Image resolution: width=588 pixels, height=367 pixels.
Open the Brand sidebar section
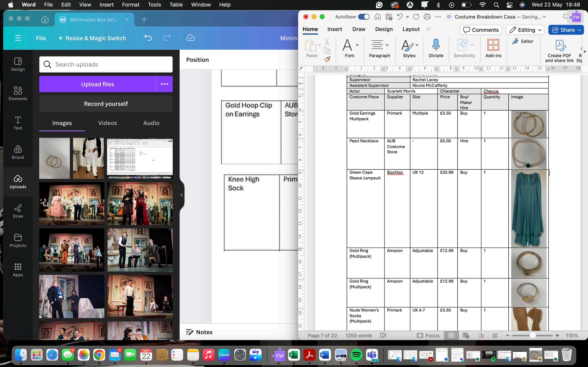click(x=18, y=152)
